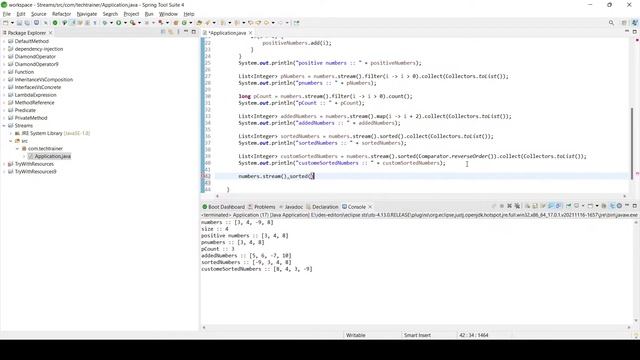Open the Display Selected Console dropdown arrow
Image resolution: width=640 pixels, height=360 pixels.
[583, 206]
